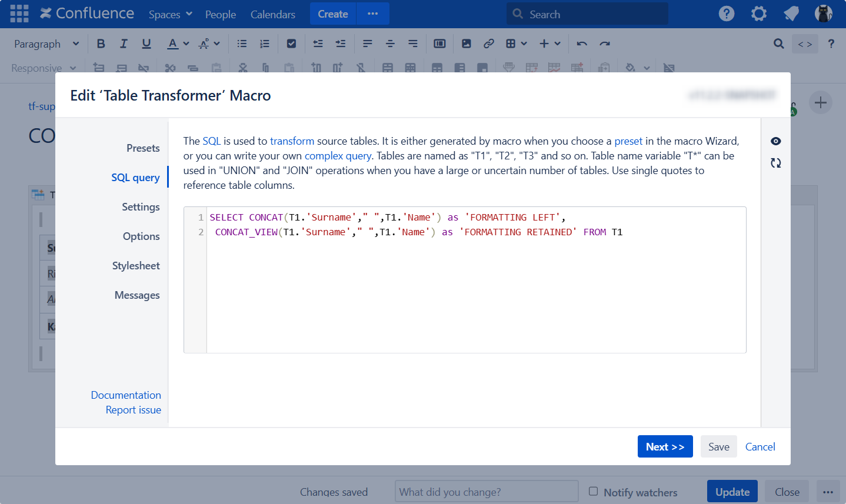Viewport: 846px width, 504px height.
Task: Click the task list checkbox icon
Action: point(291,44)
